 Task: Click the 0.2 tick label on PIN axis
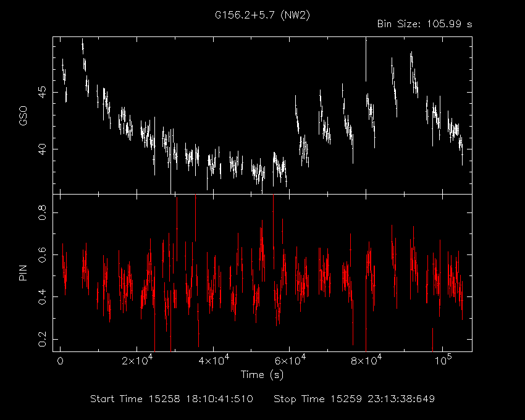point(42,339)
